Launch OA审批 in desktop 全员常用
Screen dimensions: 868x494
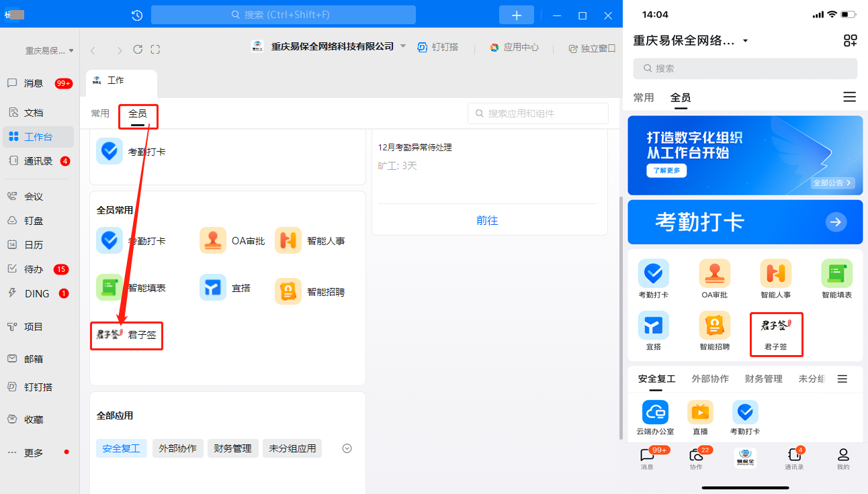point(232,241)
